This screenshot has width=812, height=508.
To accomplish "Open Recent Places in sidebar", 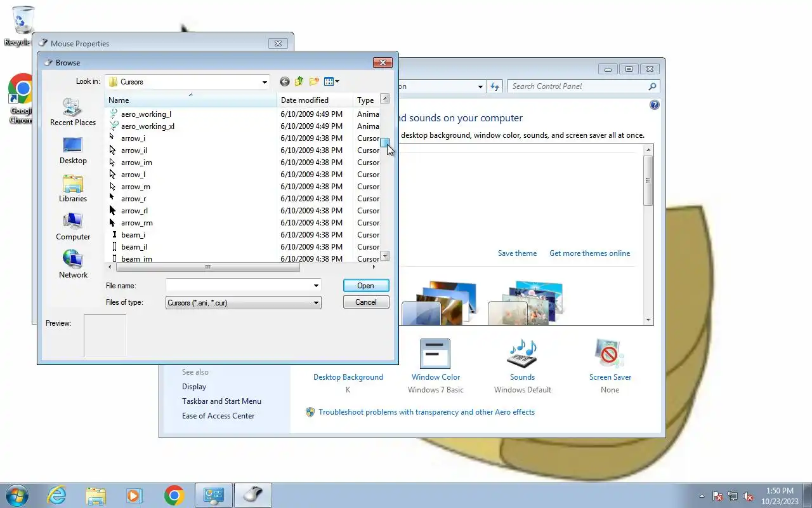I will (x=73, y=112).
